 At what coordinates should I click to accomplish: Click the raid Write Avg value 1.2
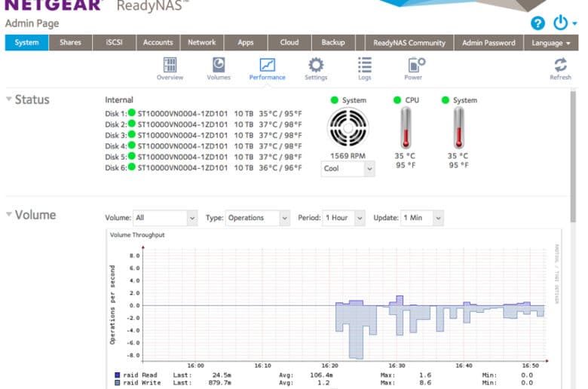pyautogui.click(x=323, y=383)
